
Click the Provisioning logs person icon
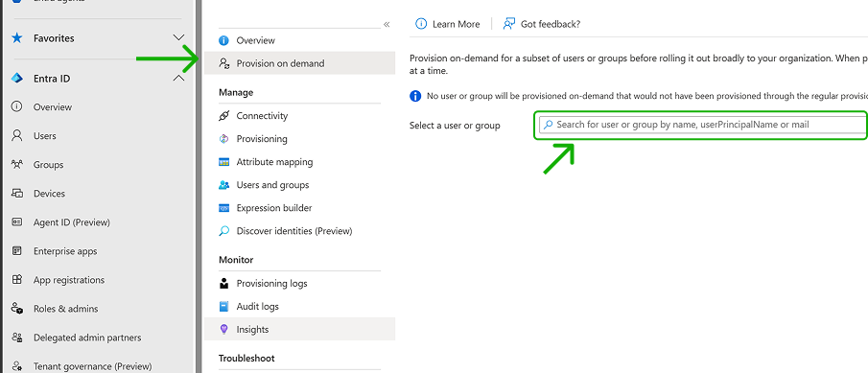pyautogui.click(x=223, y=284)
